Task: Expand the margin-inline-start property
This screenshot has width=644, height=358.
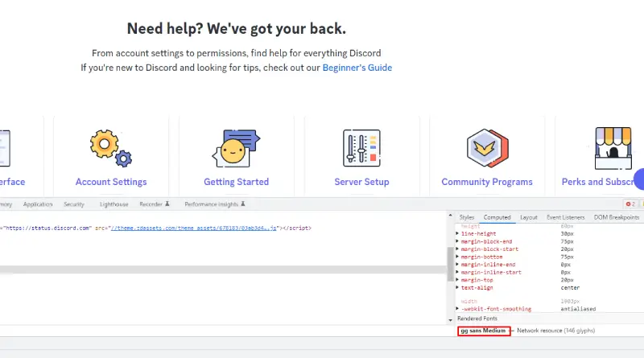Action: click(457, 272)
